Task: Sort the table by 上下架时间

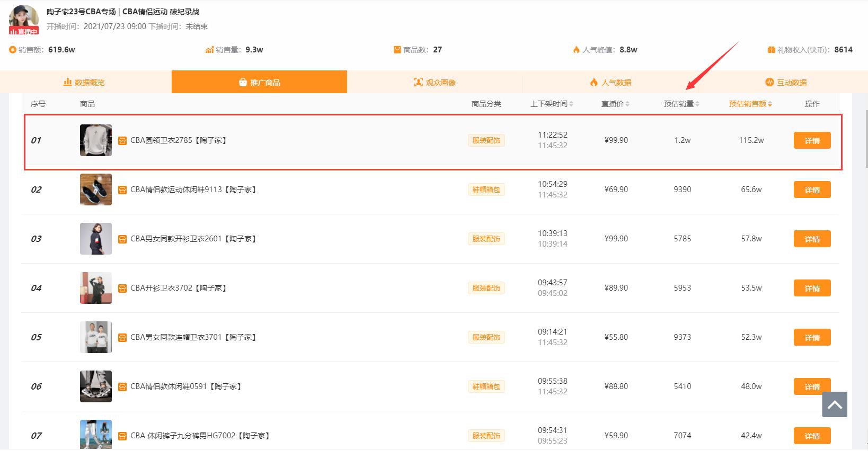Action: click(x=552, y=104)
